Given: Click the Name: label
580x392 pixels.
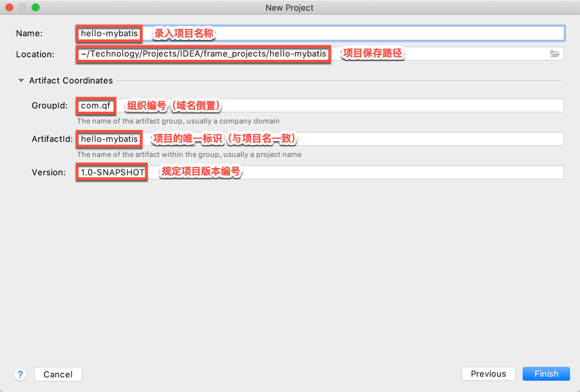Looking at the screenshot, I should click(29, 33).
